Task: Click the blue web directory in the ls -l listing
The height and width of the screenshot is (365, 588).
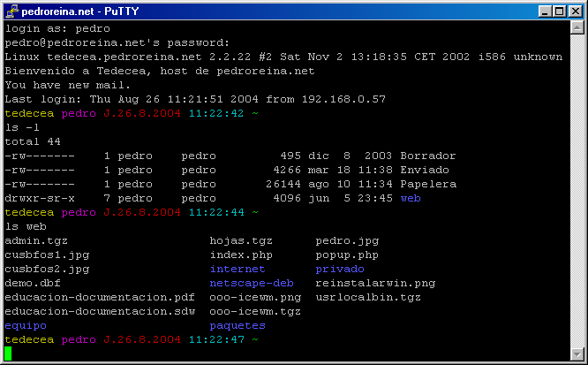Action: click(410, 198)
